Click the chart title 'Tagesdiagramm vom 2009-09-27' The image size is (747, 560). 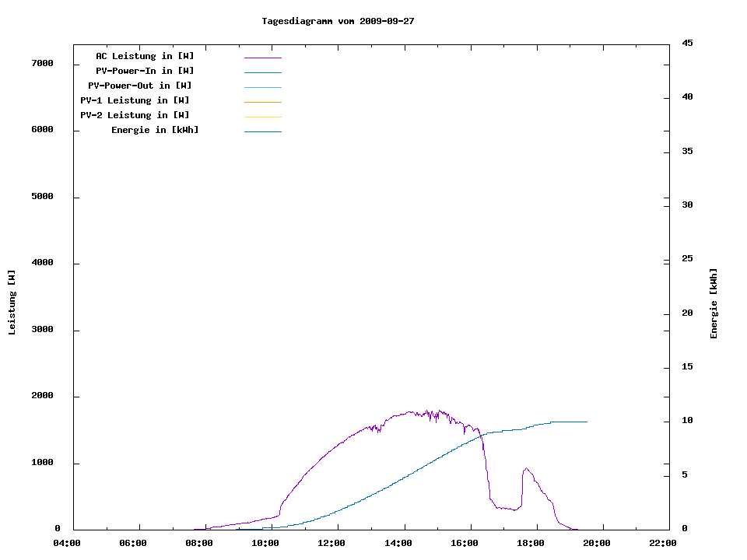point(338,21)
